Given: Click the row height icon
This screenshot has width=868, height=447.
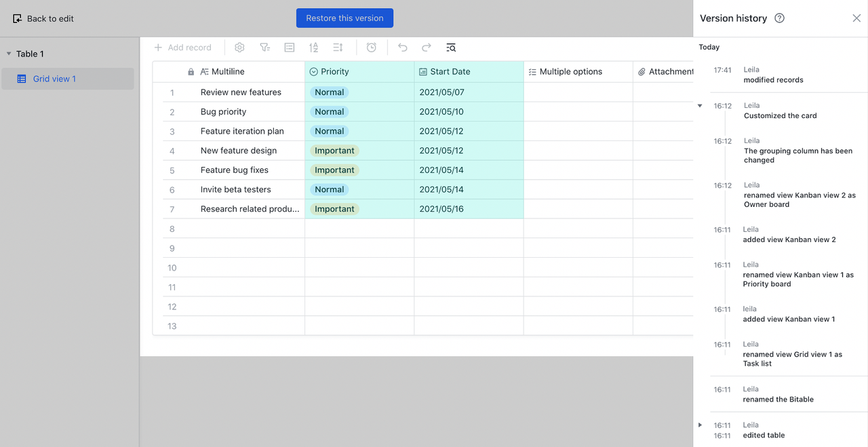Looking at the screenshot, I should 338,47.
